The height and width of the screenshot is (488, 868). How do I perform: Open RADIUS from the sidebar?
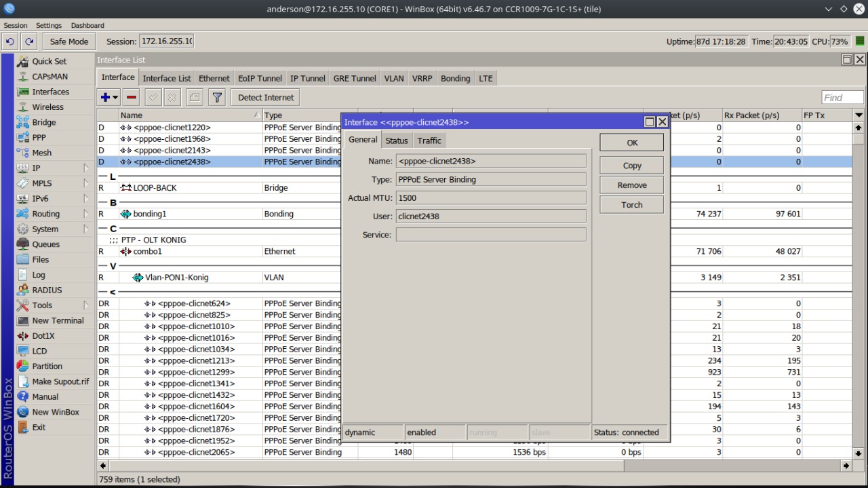[47, 290]
